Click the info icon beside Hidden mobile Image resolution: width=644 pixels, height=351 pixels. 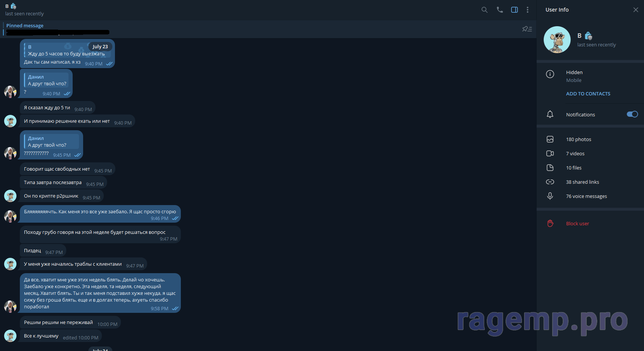550,74
